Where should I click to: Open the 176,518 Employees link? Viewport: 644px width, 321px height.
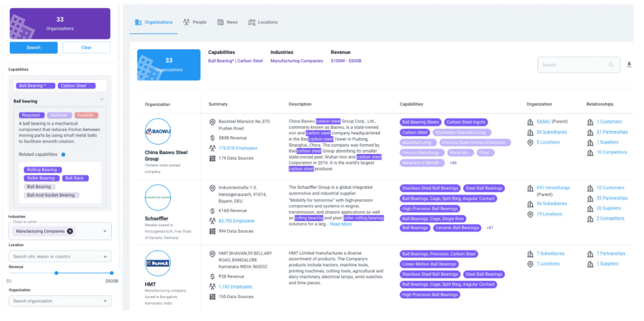click(238, 148)
